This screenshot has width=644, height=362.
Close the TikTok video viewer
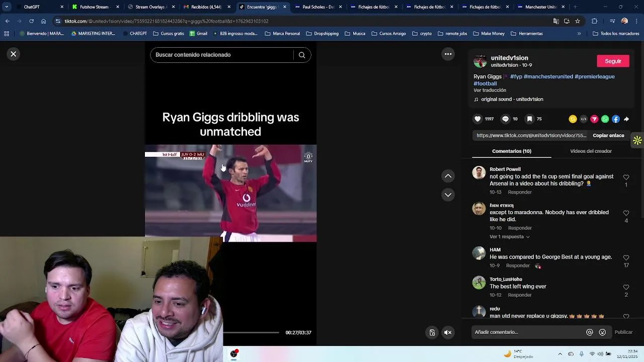pos(14,54)
